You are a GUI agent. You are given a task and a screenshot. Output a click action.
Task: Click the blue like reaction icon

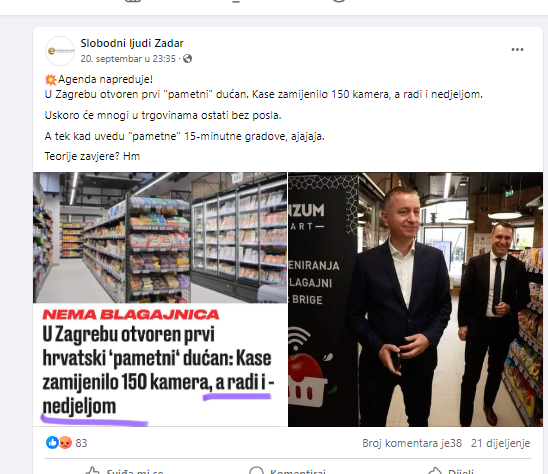click(x=52, y=443)
